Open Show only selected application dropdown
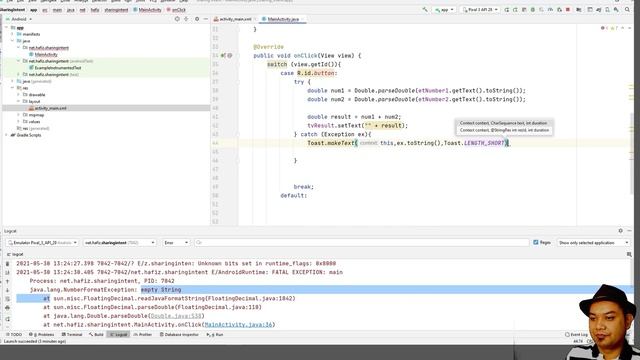 [x=593, y=242]
